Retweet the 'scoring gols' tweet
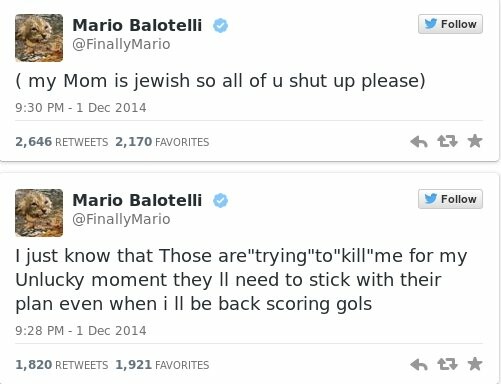 pyautogui.click(x=447, y=364)
